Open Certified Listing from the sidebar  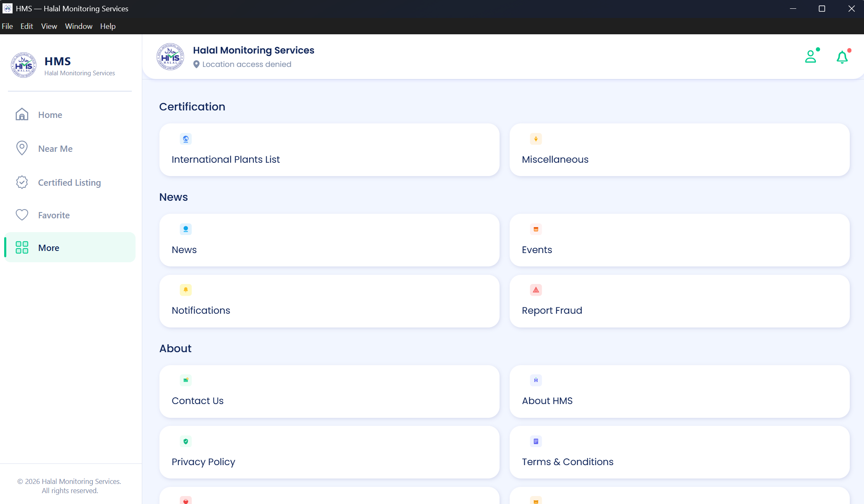(x=70, y=182)
